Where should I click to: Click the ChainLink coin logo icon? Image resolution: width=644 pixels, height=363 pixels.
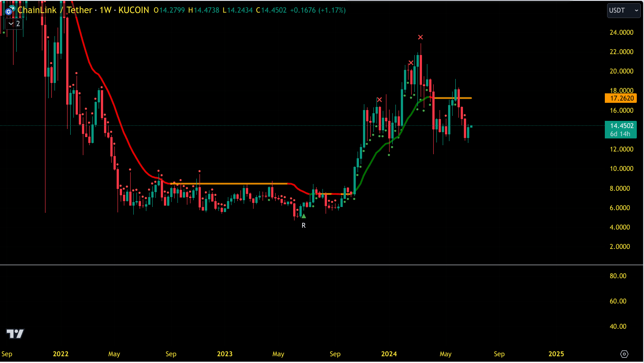tap(8, 11)
